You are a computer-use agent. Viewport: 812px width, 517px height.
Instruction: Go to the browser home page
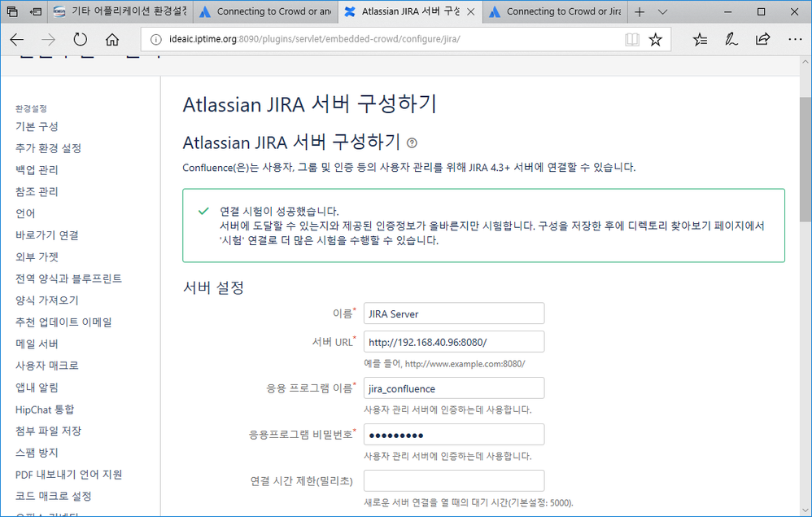tap(110, 38)
